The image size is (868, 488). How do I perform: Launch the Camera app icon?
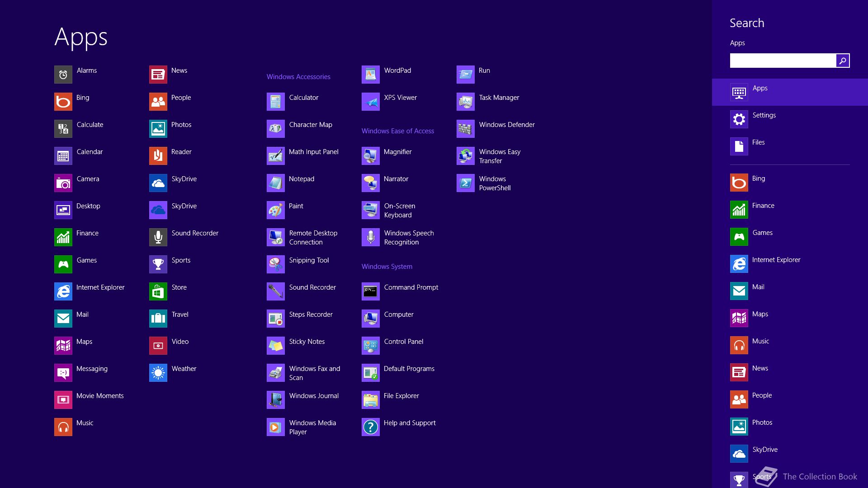pyautogui.click(x=63, y=183)
